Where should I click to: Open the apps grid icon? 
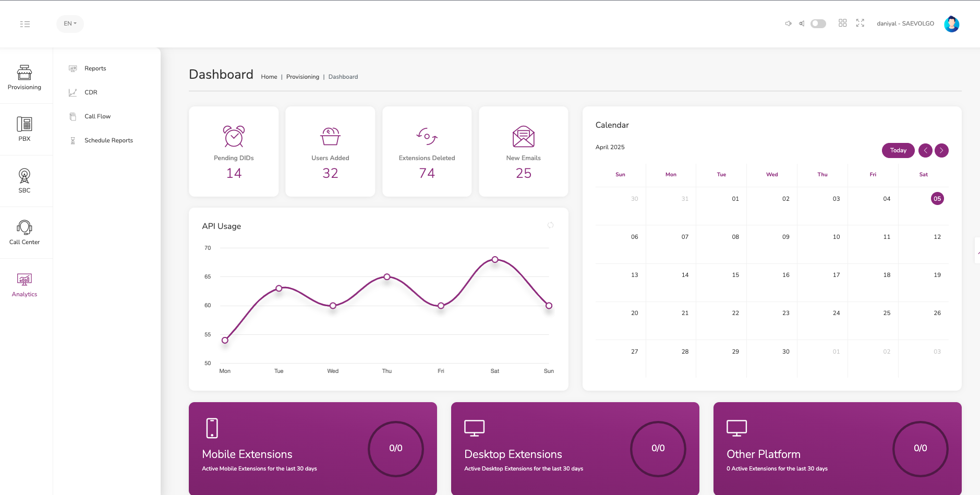point(842,23)
